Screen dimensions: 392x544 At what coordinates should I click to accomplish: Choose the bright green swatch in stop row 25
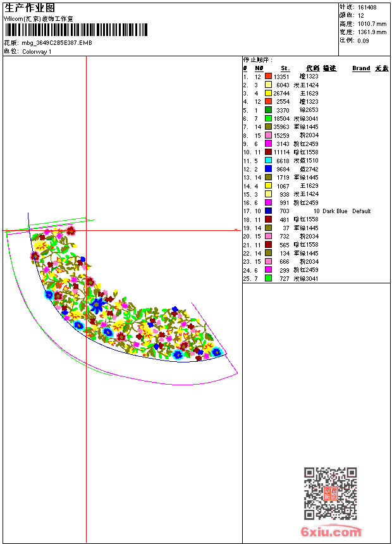(x=268, y=278)
